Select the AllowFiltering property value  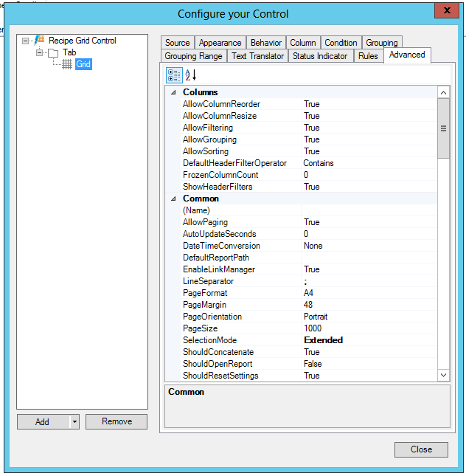pyautogui.click(x=369, y=128)
